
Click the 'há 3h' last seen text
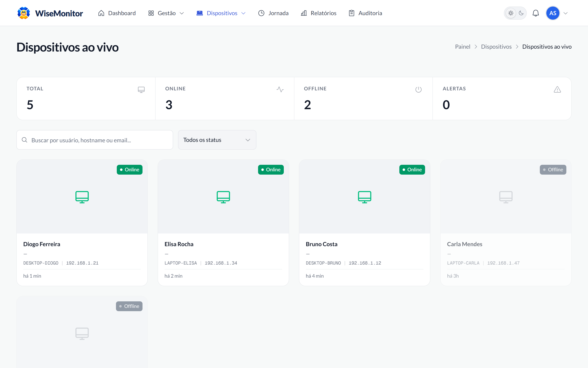point(453,276)
